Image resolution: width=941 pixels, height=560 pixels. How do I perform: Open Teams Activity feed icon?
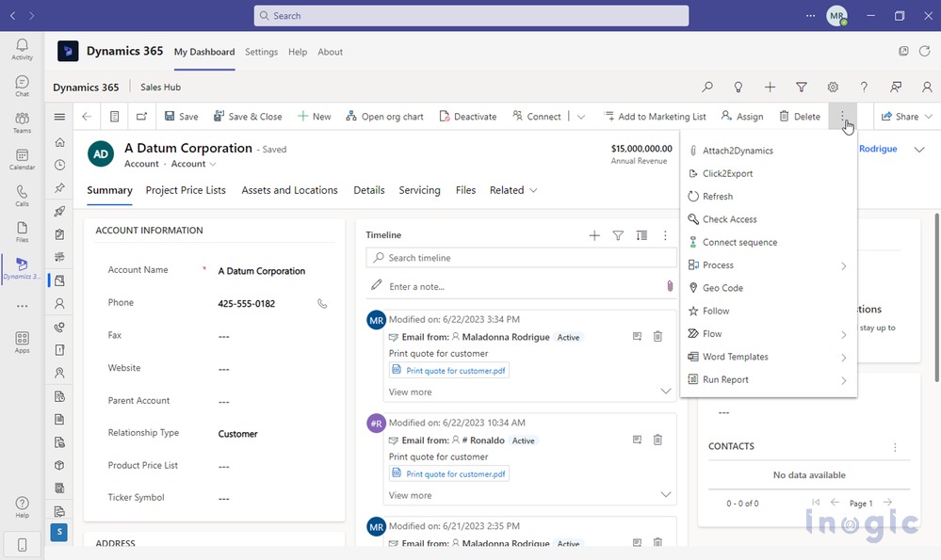click(x=23, y=49)
